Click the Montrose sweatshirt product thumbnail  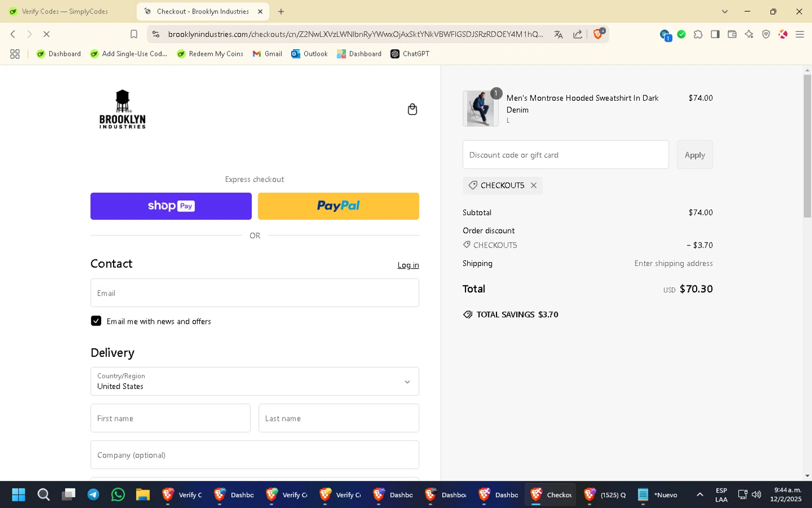[x=481, y=108]
